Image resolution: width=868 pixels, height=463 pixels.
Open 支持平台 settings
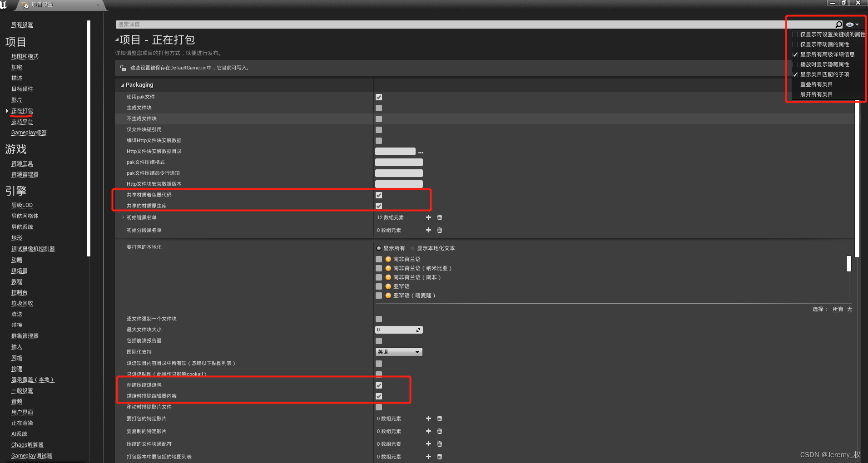(22, 122)
